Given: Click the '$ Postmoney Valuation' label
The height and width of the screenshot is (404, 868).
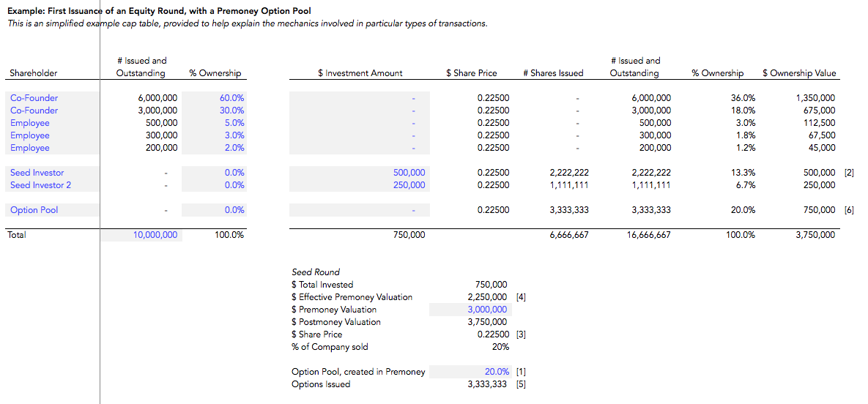Looking at the screenshot, I should [336, 322].
